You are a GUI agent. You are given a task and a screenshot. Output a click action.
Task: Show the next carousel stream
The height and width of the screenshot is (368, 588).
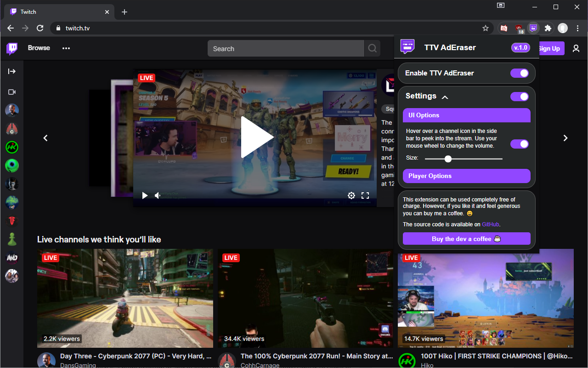[x=565, y=138]
